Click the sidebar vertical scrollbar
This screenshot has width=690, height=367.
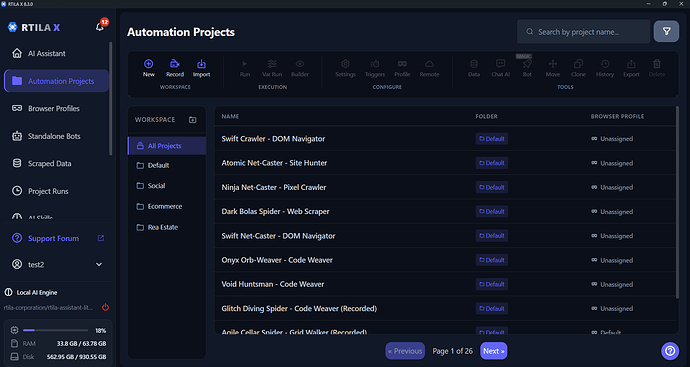pos(110,99)
